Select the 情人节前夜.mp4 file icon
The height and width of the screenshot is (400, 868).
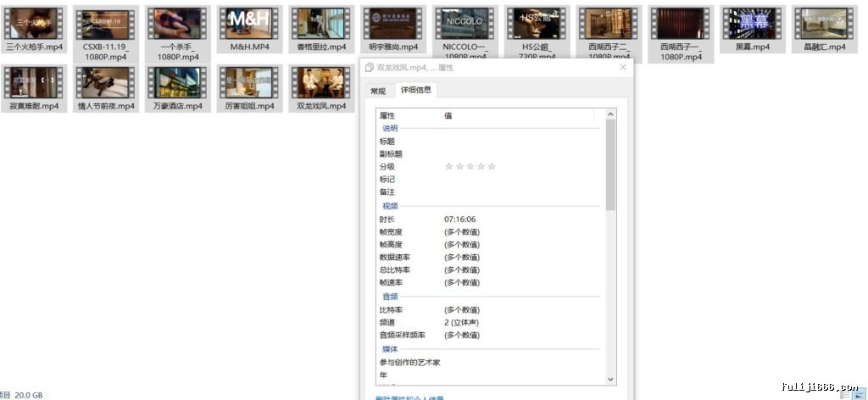(x=106, y=82)
